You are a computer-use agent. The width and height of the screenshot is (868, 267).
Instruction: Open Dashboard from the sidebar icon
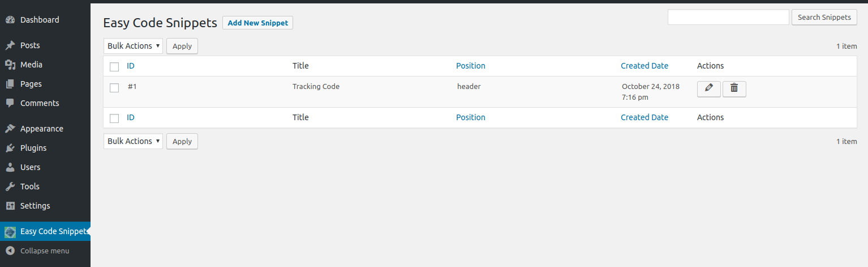[x=10, y=20]
